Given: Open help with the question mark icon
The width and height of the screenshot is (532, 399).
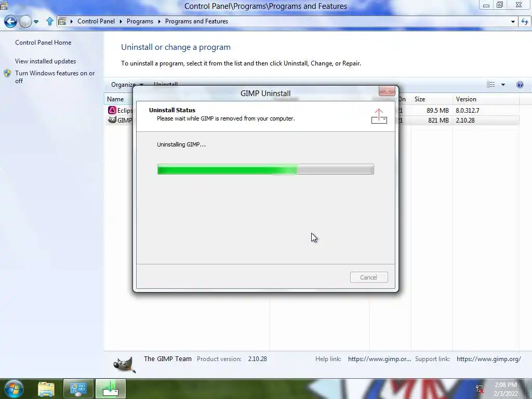Looking at the screenshot, I should click(520, 85).
